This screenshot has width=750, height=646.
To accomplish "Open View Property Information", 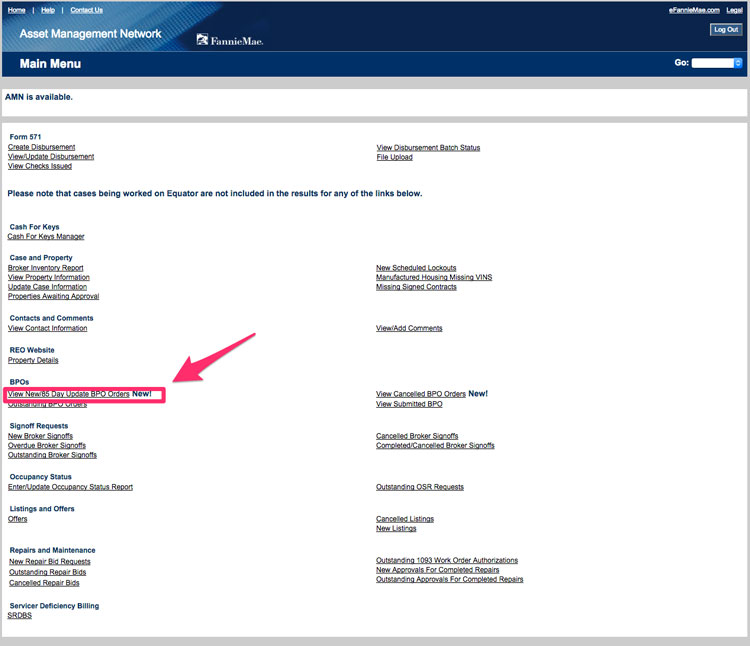I will click(49, 278).
